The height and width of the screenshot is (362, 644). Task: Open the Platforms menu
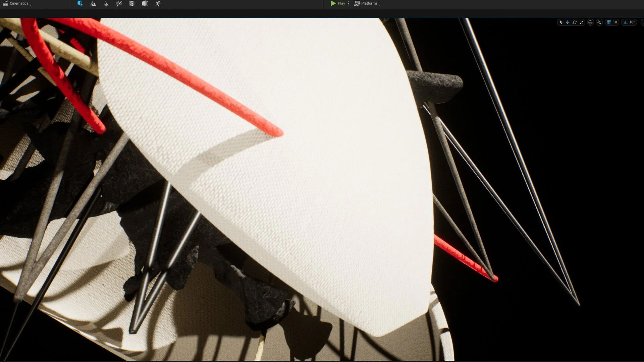coord(367,3)
